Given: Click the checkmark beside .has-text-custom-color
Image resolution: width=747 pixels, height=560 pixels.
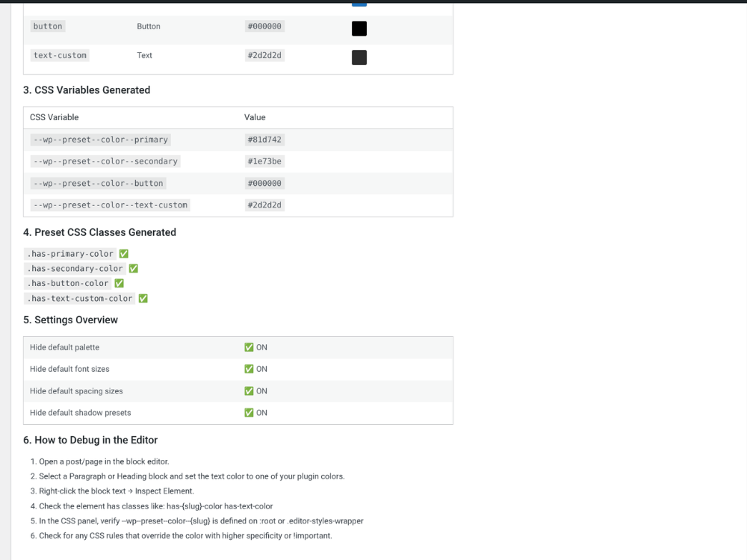Looking at the screenshot, I should pyautogui.click(x=143, y=299).
